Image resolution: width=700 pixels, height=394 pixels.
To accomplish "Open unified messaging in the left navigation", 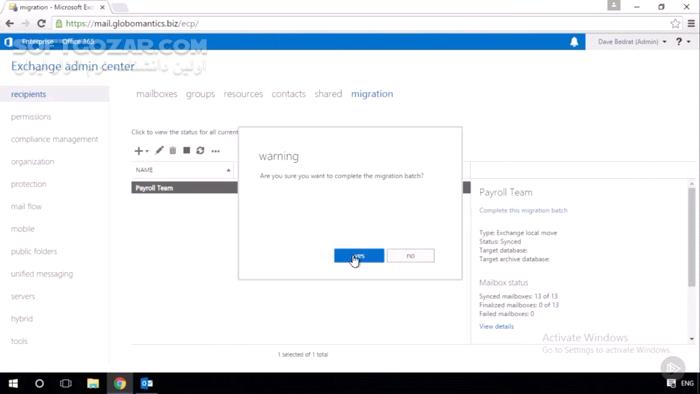I will (42, 274).
